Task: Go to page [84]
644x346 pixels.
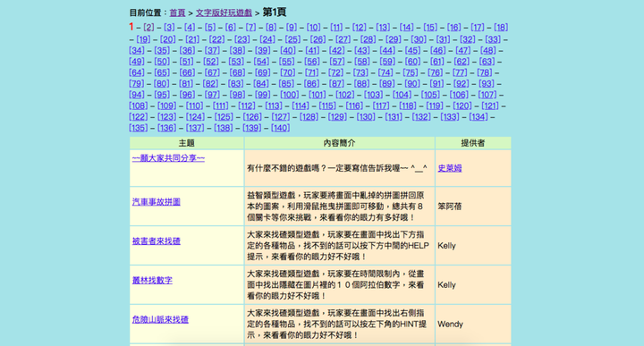Action: point(261,84)
